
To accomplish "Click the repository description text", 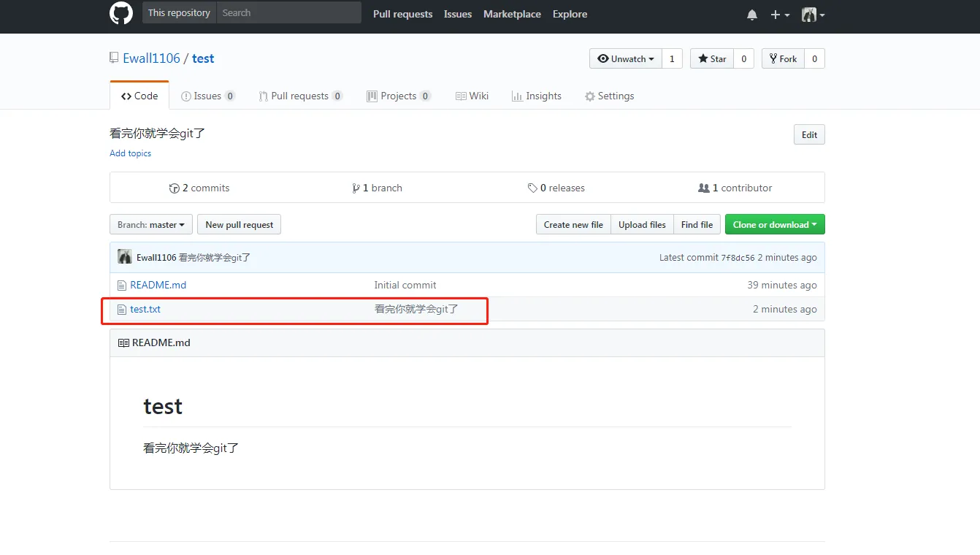I will point(157,134).
